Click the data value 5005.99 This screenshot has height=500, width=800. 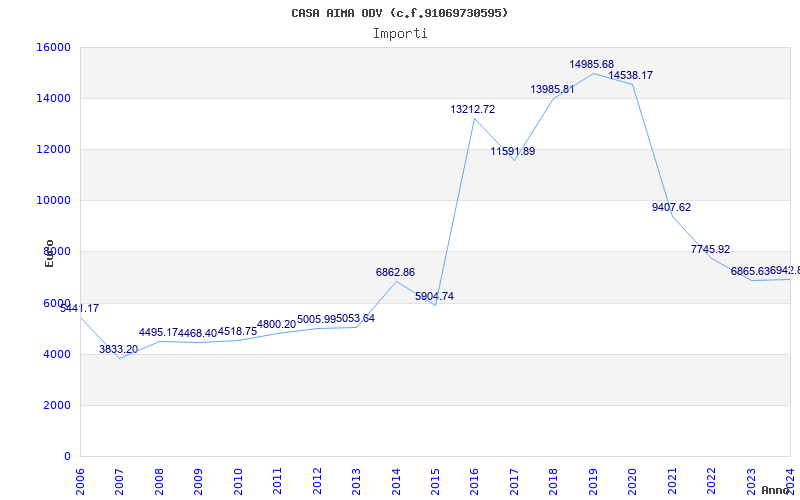tap(316, 319)
